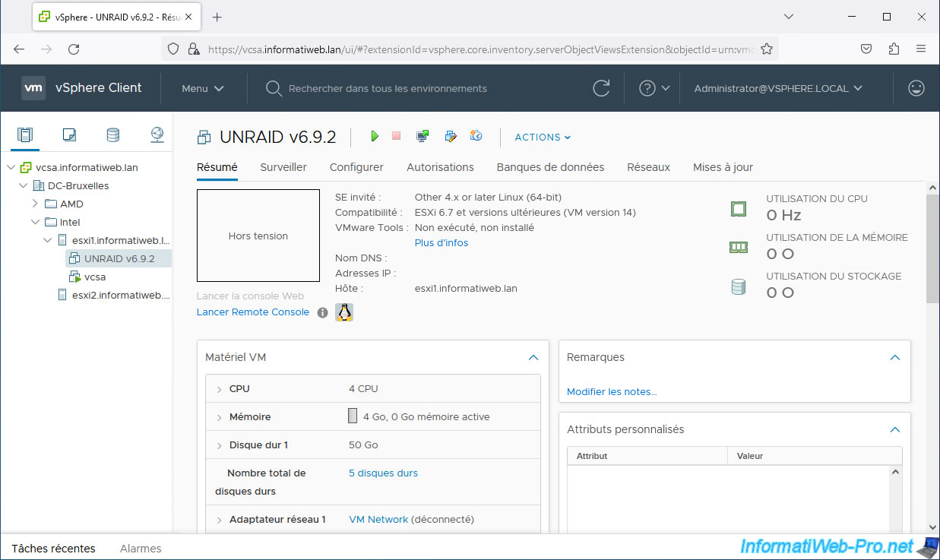Open the smiley feedback icon
The width and height of the screenshot is (940, 560).
916,88
